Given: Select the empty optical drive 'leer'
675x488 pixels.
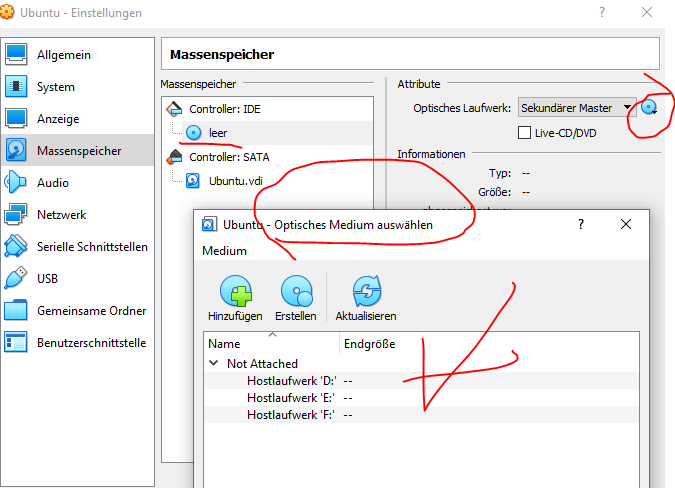Looking at the screenshot, I should click(277, 133).
